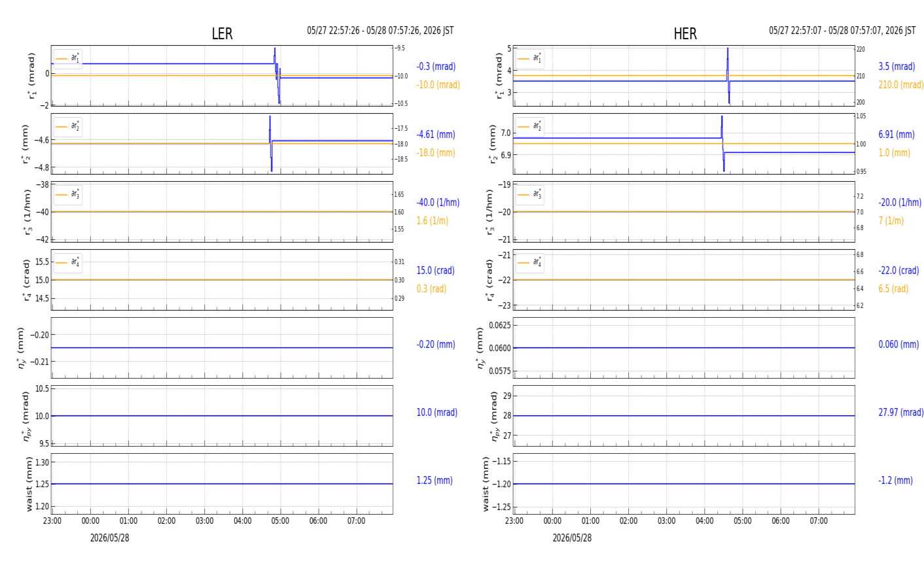Select the ∂r1* legend in HER r1 plot
The height and width of the screenshot is (565, 924).
tap(529, 59)
